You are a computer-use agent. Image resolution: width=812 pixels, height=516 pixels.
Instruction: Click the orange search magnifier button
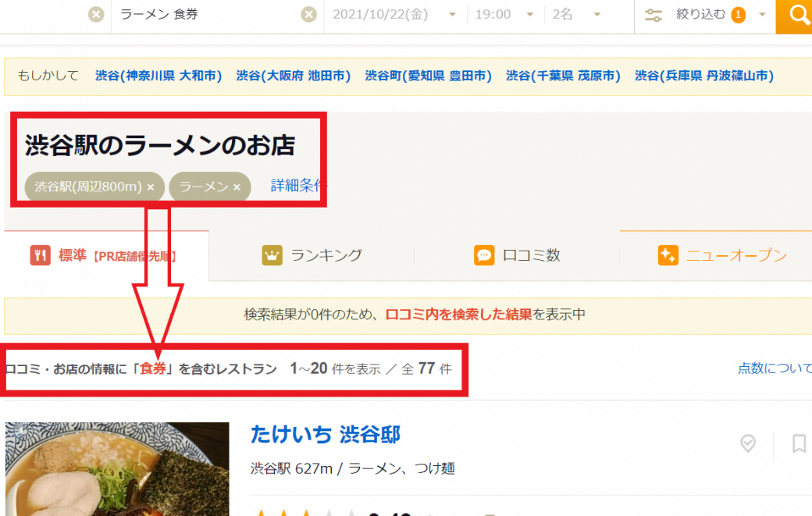coord(794,16)
